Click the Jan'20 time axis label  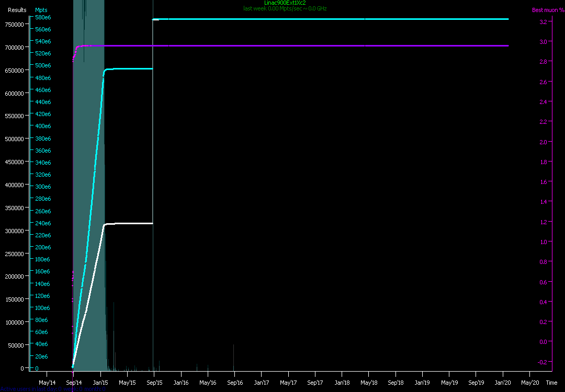pyautogui.click(x=503, y=383)
